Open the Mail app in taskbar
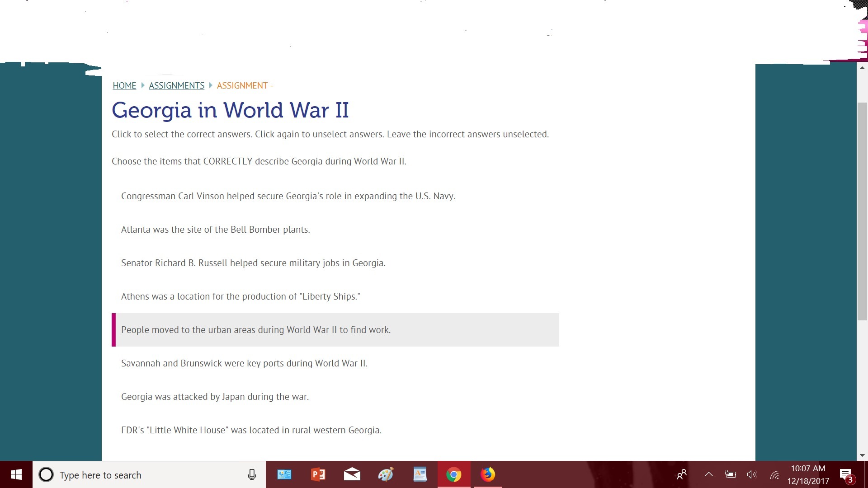 click(352, 474)
